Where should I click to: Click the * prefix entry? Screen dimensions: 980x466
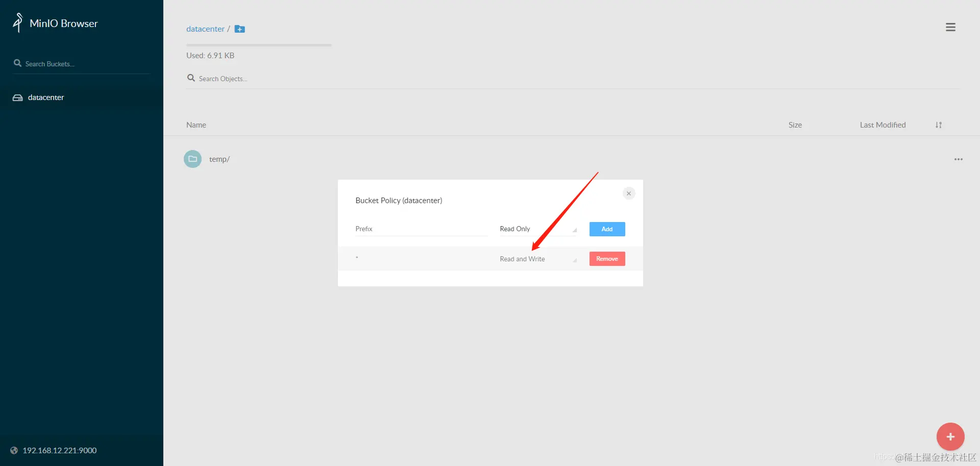(357, 258)
